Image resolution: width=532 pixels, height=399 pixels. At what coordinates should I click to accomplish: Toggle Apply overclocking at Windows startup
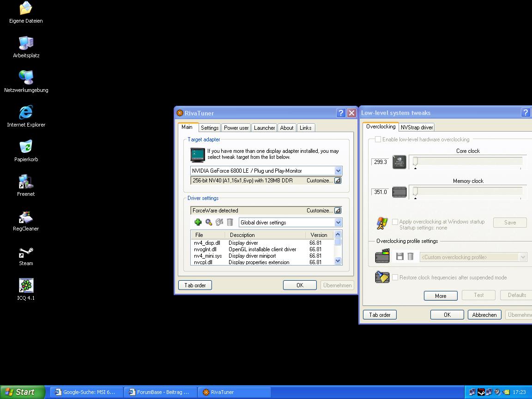395,222
